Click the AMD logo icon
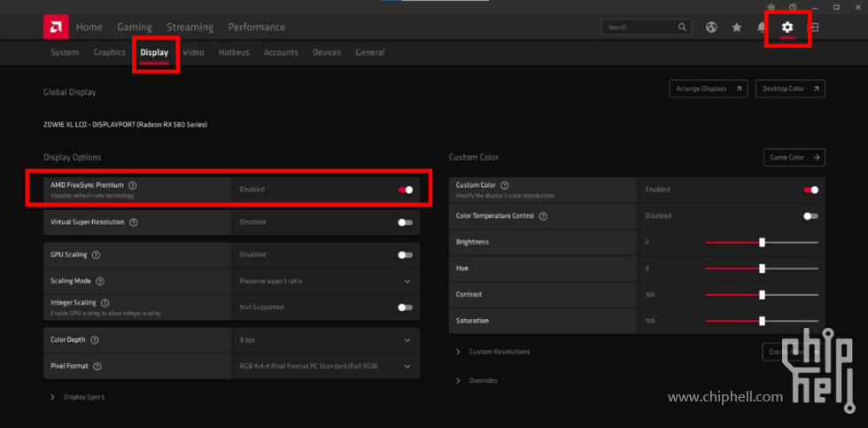This screenshot has height=428, width=868. click(x=56, y=27)
